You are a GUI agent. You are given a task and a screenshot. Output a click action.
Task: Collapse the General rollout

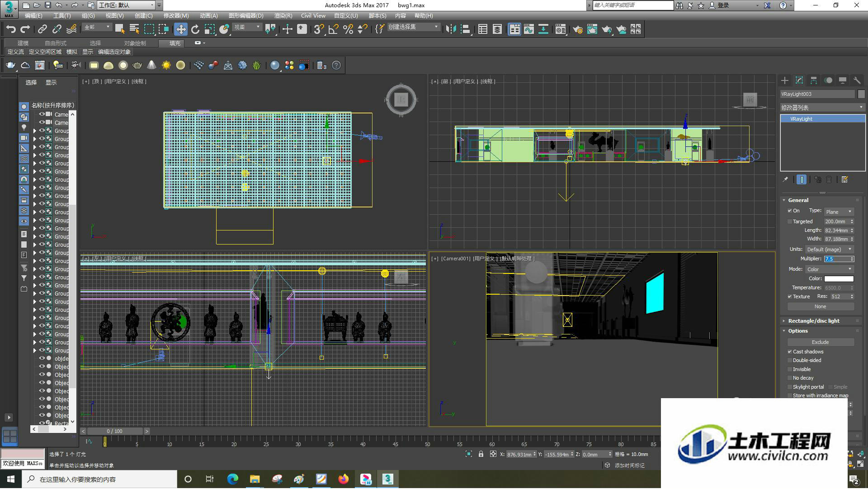pos(798,200)
